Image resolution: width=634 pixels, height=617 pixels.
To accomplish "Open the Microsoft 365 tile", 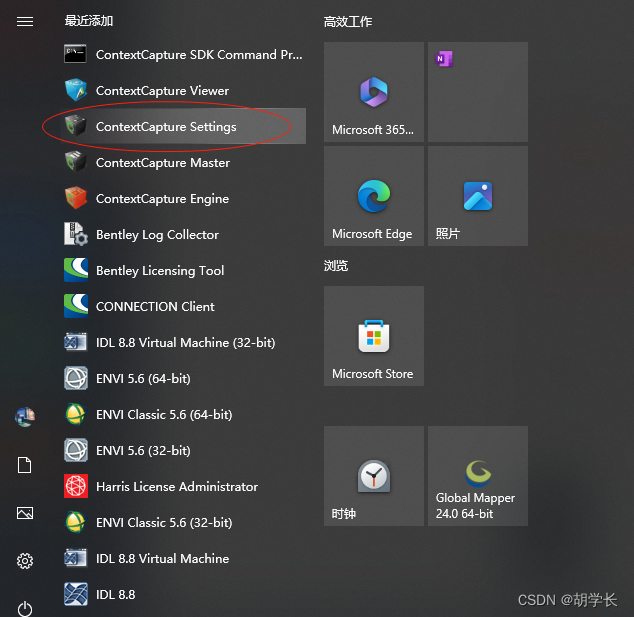I will [x=374, y=92].
